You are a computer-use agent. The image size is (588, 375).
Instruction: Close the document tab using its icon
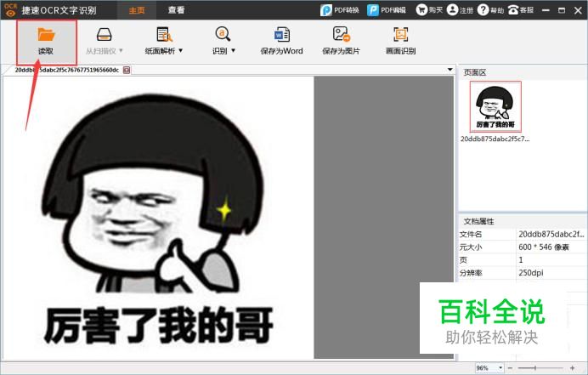click(x=127, y=70)
